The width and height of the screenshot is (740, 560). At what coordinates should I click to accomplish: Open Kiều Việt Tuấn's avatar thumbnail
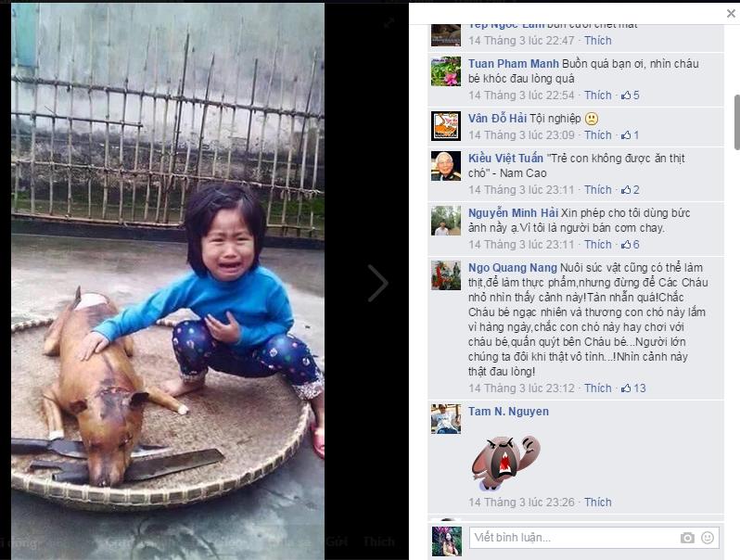pyautogui.click(x=445, y=166)
